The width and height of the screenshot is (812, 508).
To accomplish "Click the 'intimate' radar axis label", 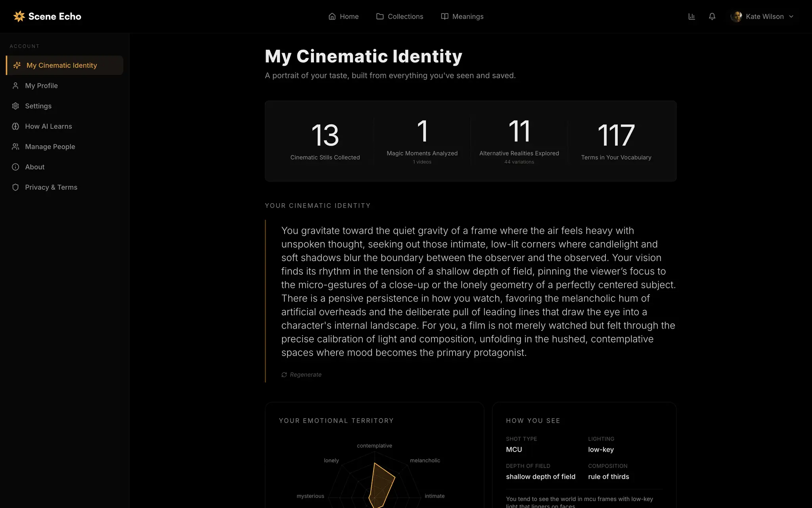I will 435,496.
